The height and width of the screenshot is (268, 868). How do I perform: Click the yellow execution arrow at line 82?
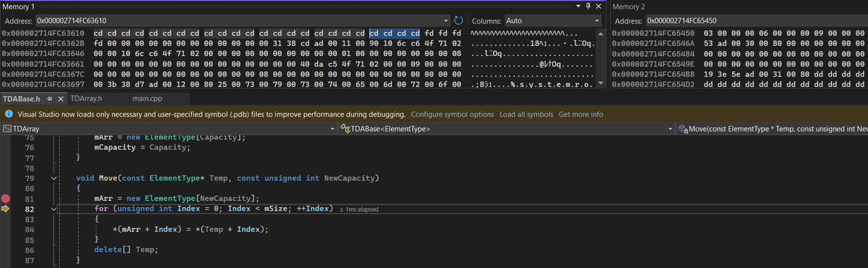pos(6,209)
